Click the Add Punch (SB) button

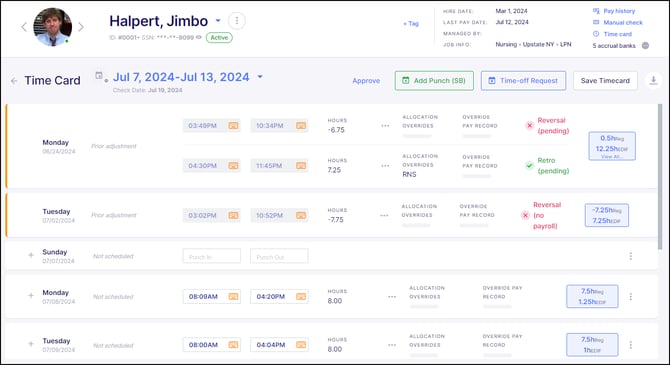(x=434, y=80)
